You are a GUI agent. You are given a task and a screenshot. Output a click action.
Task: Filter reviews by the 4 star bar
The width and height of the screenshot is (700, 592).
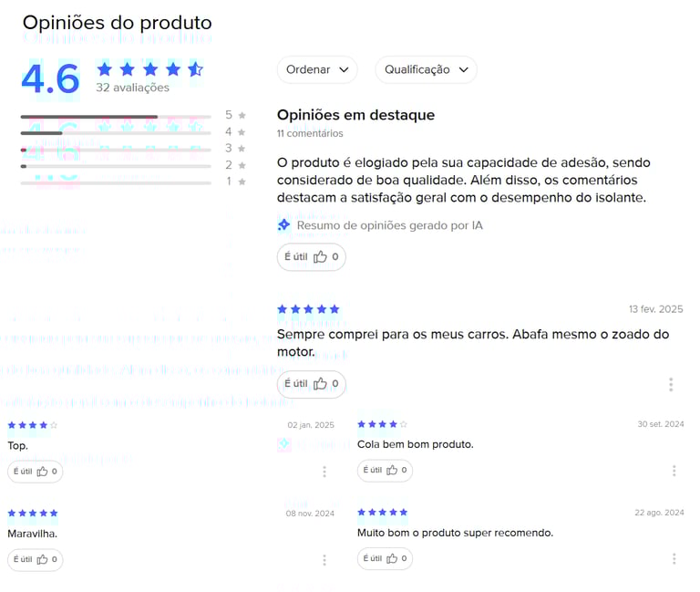(x=115, y=133)
